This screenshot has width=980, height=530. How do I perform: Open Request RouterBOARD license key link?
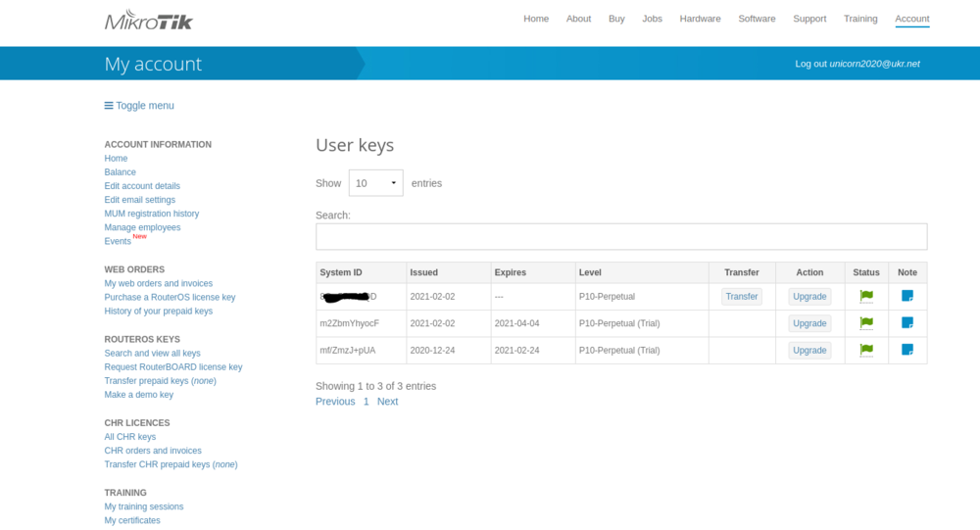point(173,367)
